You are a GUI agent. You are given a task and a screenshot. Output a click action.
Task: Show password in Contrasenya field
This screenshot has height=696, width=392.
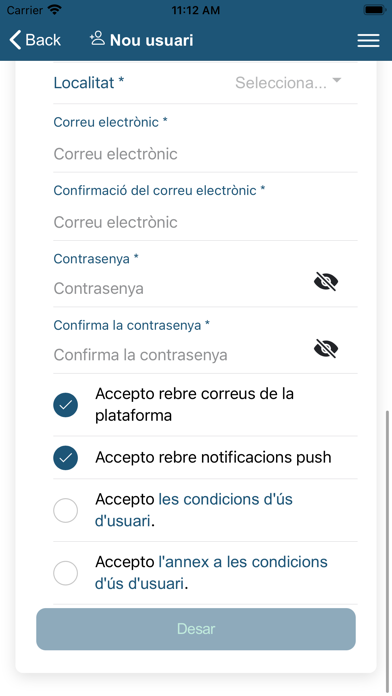coord(326,281)
